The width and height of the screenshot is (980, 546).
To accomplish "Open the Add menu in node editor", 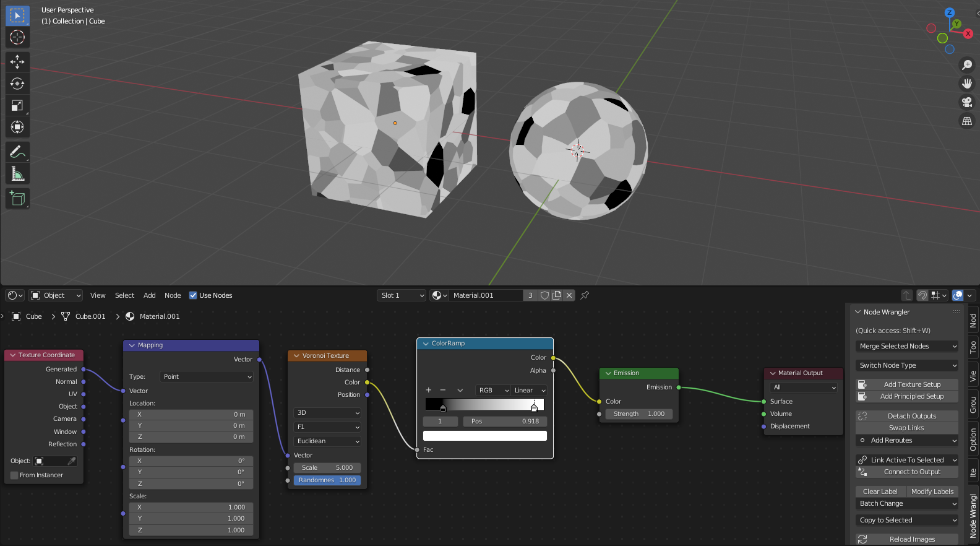I will 149,295.
